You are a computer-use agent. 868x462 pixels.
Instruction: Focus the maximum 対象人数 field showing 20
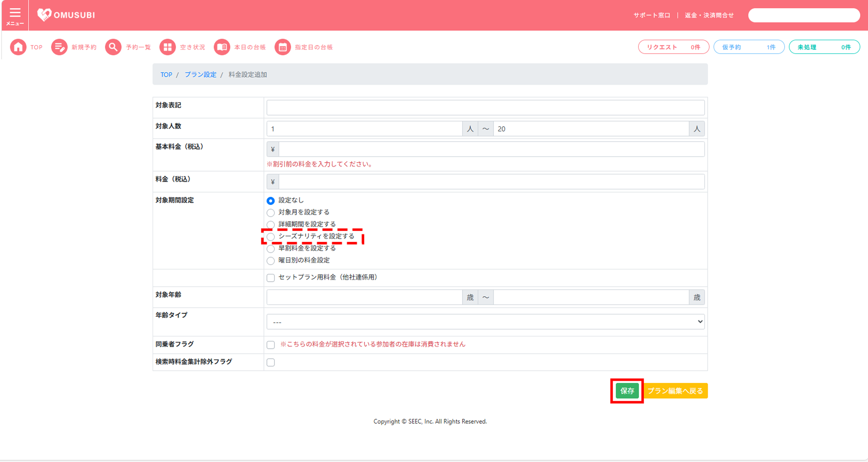[591, 129]
